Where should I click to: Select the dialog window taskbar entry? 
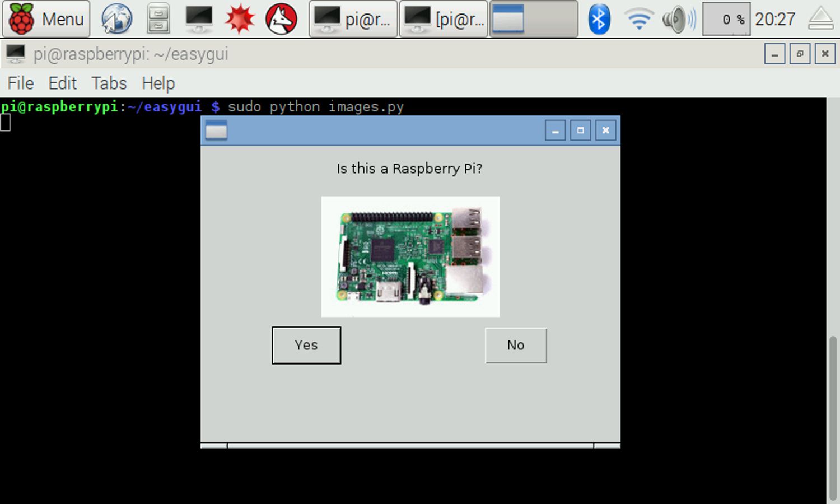pyautogui.click(x=534, y=19)
